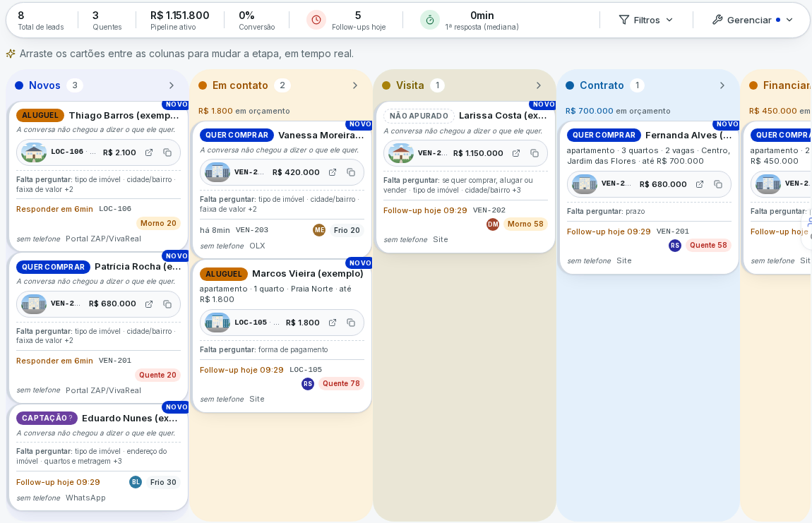812x523 pixels.
Task: Click R$ 700.000 em orçamento in Contrato
Action: point(618,111)
